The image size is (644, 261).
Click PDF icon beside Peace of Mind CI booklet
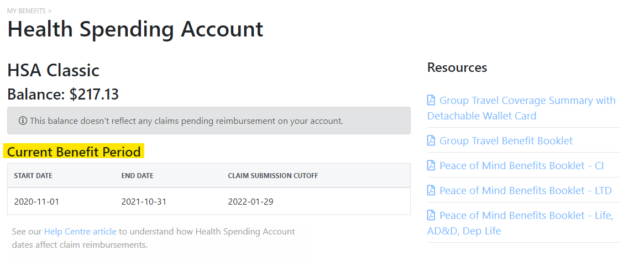pos(431,165)
